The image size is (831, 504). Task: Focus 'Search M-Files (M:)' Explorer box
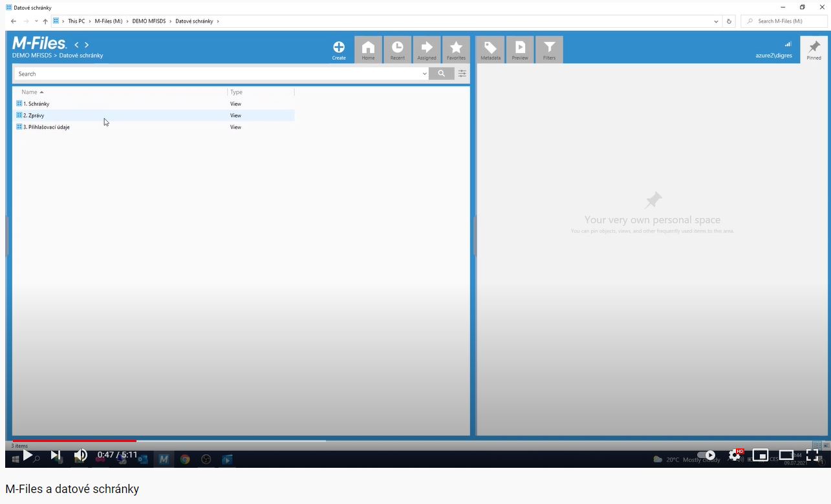[784, 21]
